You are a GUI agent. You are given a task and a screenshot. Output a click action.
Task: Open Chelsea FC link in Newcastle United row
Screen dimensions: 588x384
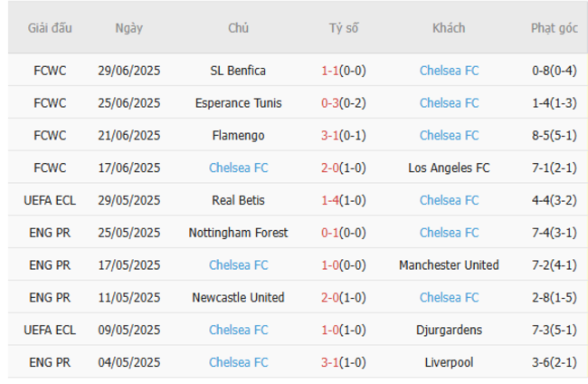[450, 297]
